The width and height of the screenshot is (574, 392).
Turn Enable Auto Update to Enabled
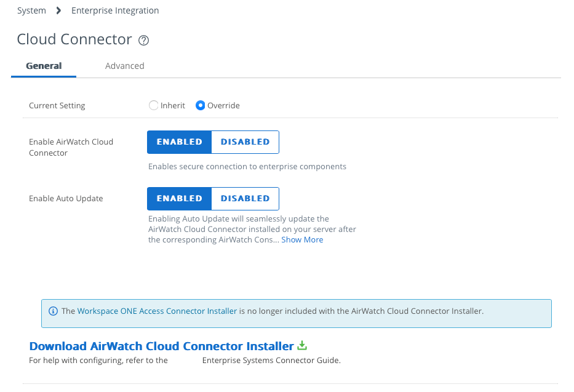click(179, 198)
